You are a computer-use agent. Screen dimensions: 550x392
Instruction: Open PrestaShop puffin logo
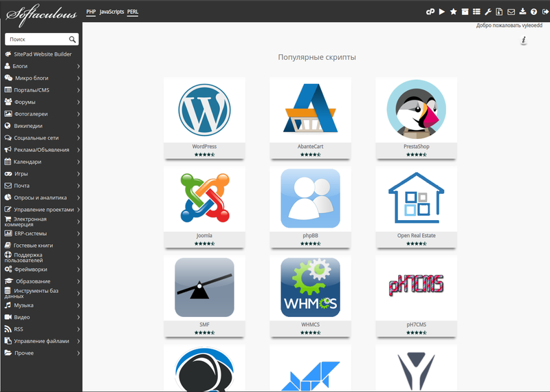(x=417, y=109)
